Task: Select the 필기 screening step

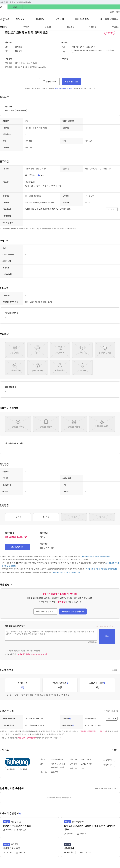Action: pyautogui.click(x=74, y=517)
